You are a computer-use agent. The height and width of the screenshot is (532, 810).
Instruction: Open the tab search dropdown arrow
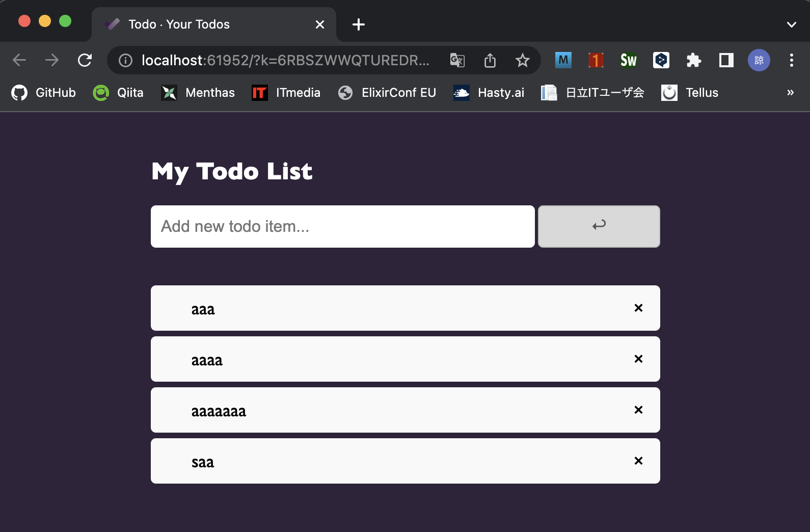click(x=791, y=24)
